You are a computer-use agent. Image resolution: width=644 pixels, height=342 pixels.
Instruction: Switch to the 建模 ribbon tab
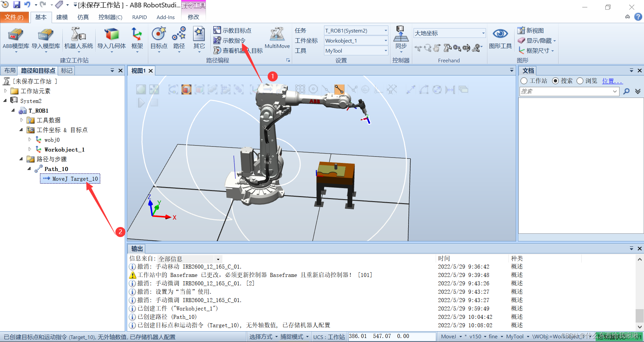coord(62,17)
